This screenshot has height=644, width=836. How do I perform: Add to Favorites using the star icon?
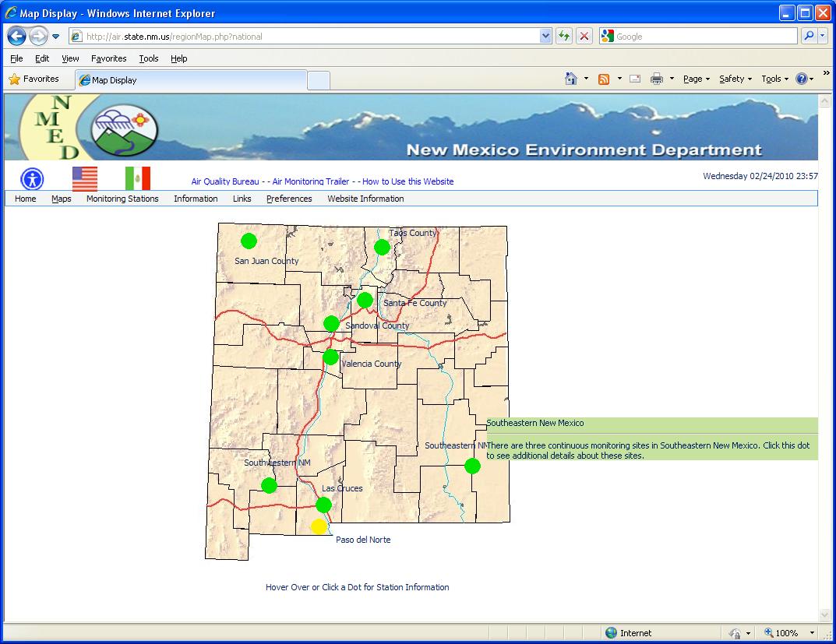click(x=14, y=79)
